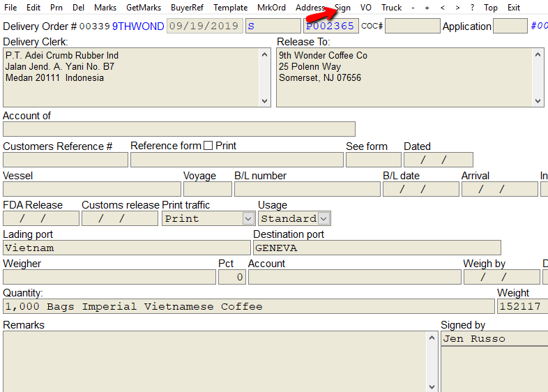Click the Weigher input field

(109, 277)
